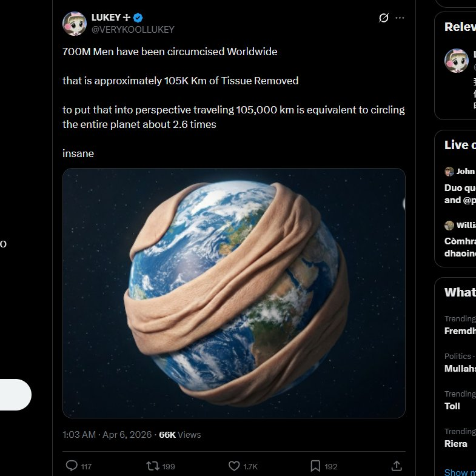Image resolution: width=476 pixels, height=476 pixels.
Task: View the 66K Views analytics
Action: tap(179, 435)
